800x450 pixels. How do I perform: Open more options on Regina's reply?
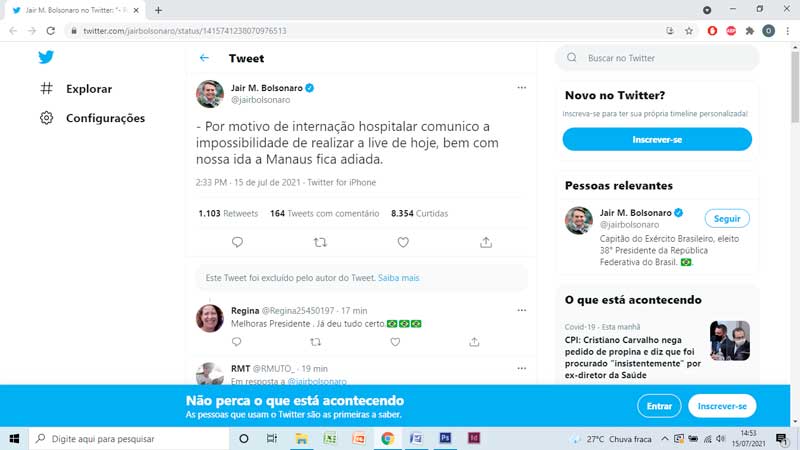pos(521,310)
